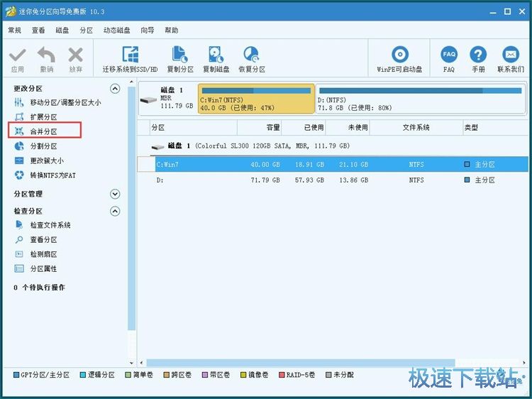This screenshot has height=399, width=532.
Task: Click disk 1 icon in partition list header
Action: click(x=157, y=147)
